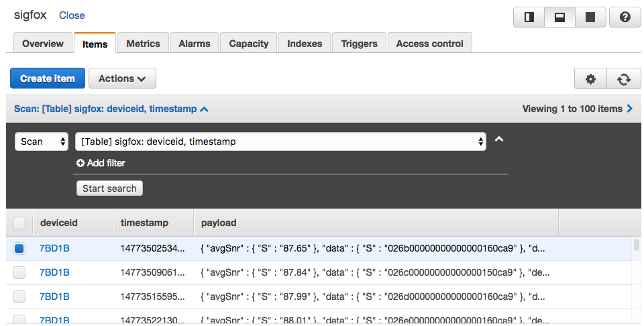Select payload cell with avgSnr 87.99

[373, 296]
